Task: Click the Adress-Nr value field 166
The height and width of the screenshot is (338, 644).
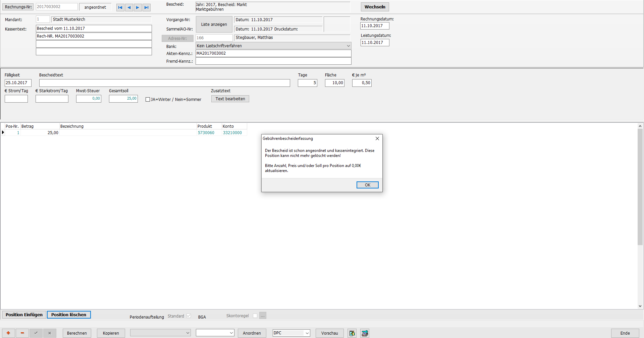Action: [214, 38]
